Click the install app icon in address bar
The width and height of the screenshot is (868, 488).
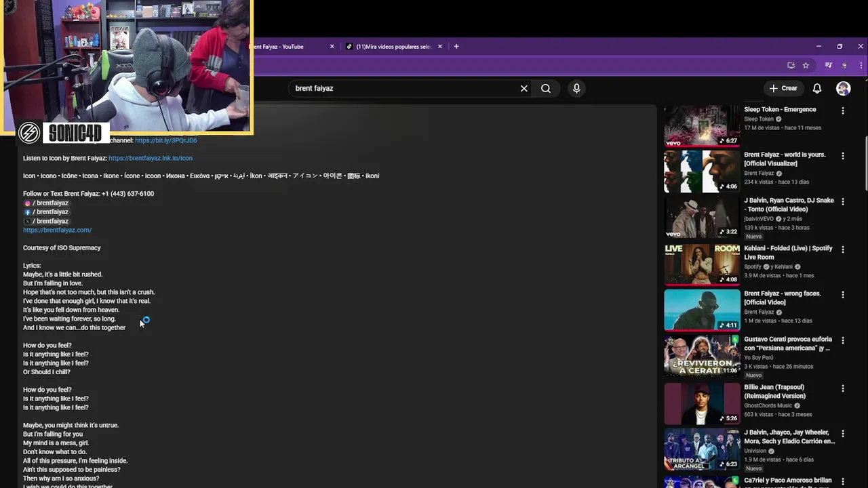791,65
